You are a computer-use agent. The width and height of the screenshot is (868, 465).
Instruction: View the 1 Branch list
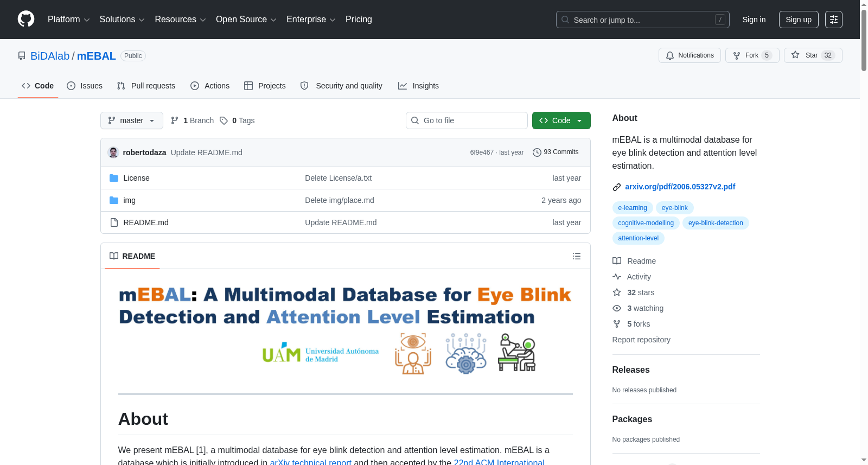(x=192, y=120)
